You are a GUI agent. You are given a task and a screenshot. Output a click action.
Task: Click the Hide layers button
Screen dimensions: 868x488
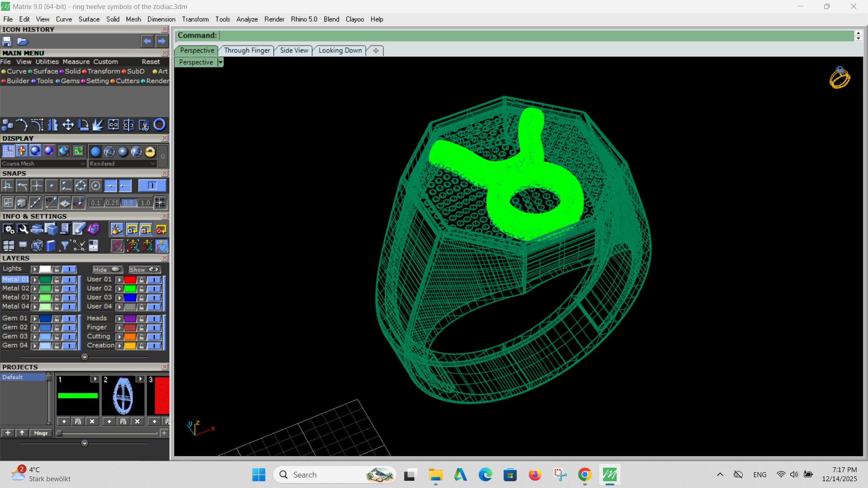(108, 270)
